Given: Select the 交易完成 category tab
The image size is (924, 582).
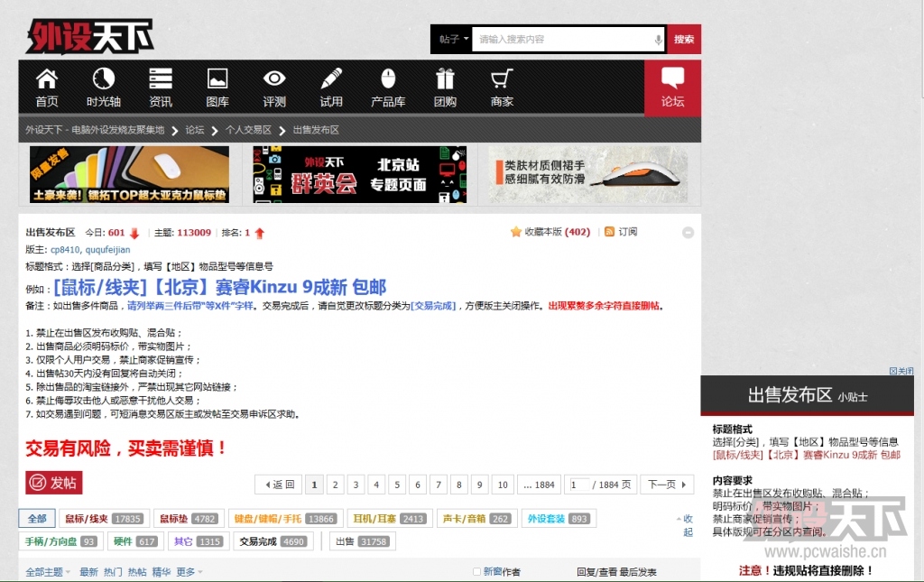Looking at the screenshot, I should tap(273, 541).
